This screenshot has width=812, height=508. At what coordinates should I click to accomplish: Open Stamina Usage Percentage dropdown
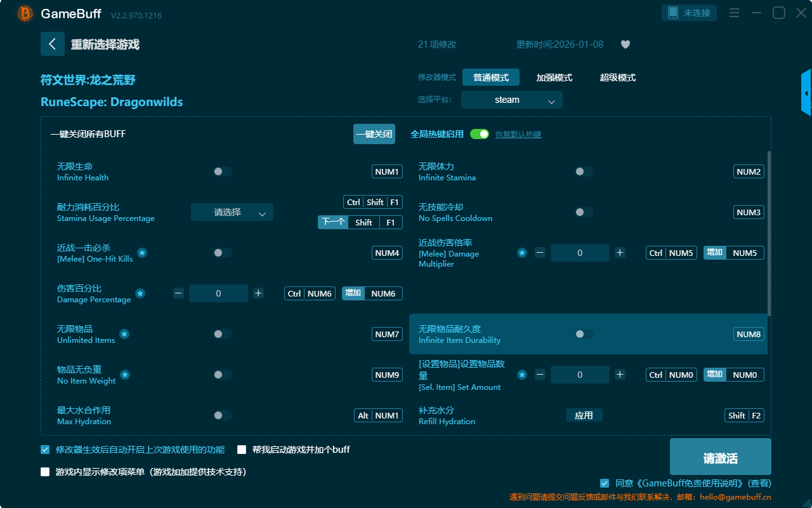(232, 213)
